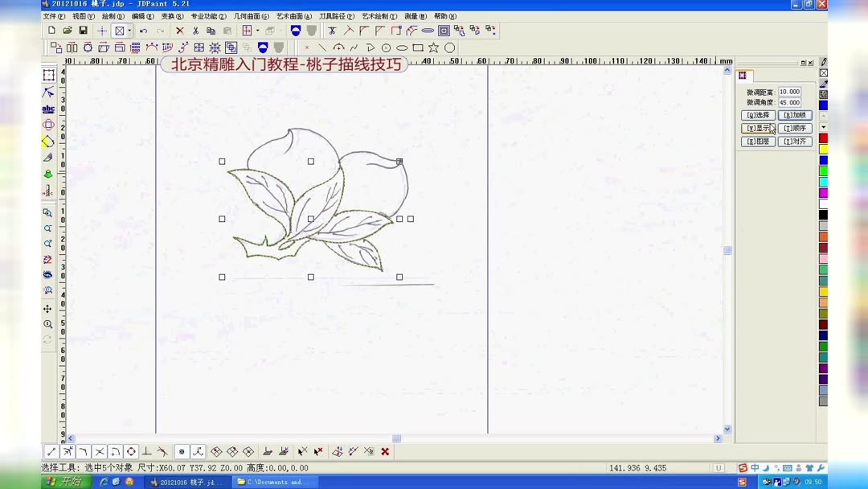Toggle the perpendicular snap mode
Image resolution: width=868 pixels, height=489 pixels.
pyautogui.click(x=146, y=451)
